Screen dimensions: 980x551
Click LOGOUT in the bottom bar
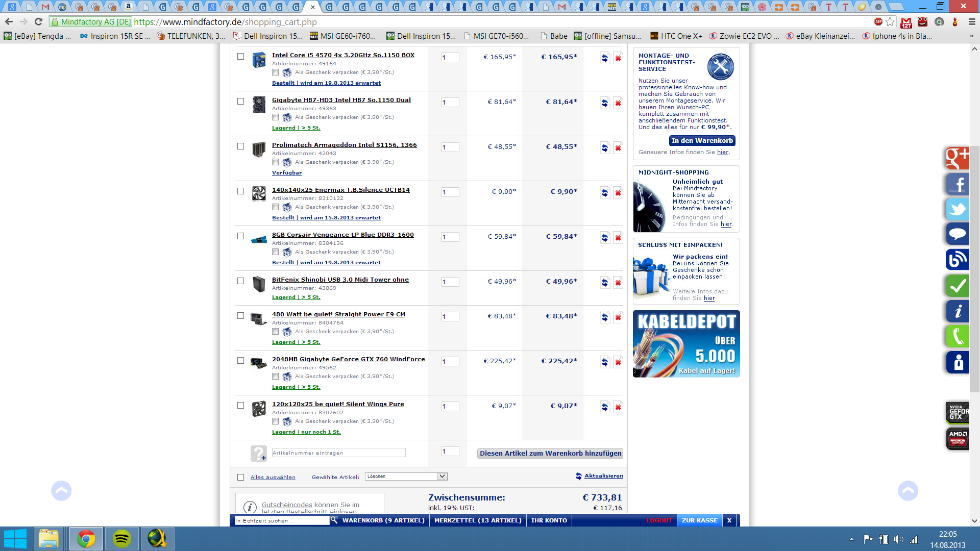(659, 520)
